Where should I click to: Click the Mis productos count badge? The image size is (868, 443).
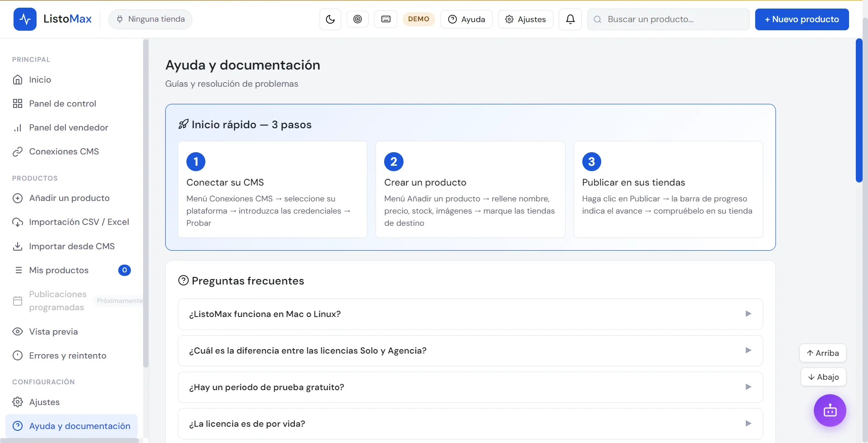pyautogui.click(x=125, y=270)
